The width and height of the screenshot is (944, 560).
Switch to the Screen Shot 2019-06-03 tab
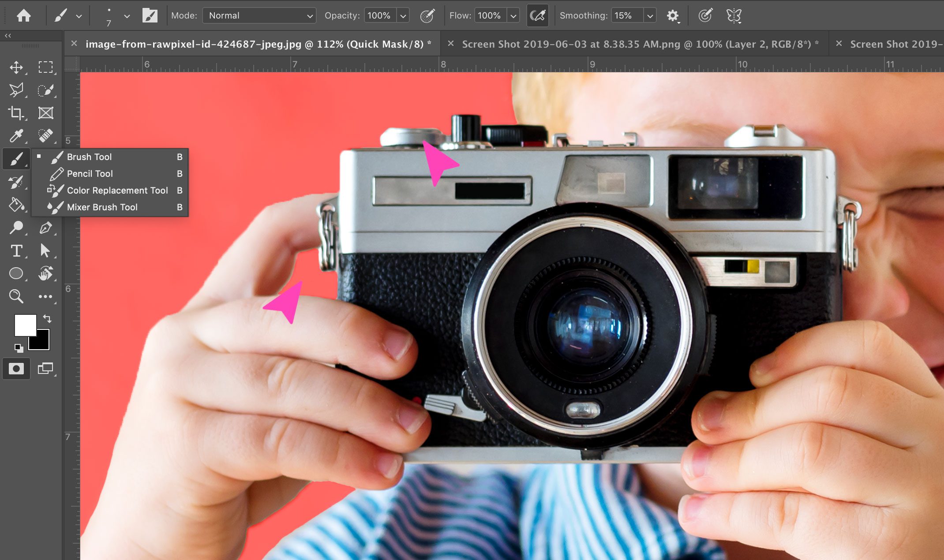pos(640,44)
